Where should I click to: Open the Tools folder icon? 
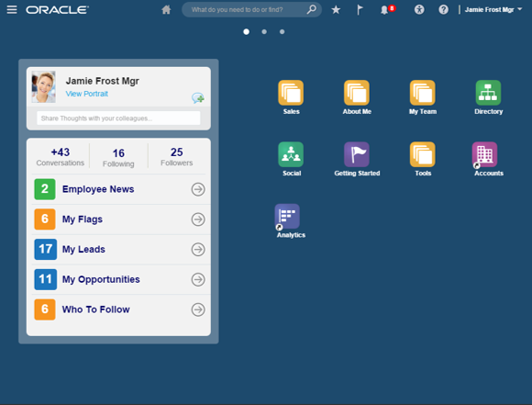click(423, 154)
